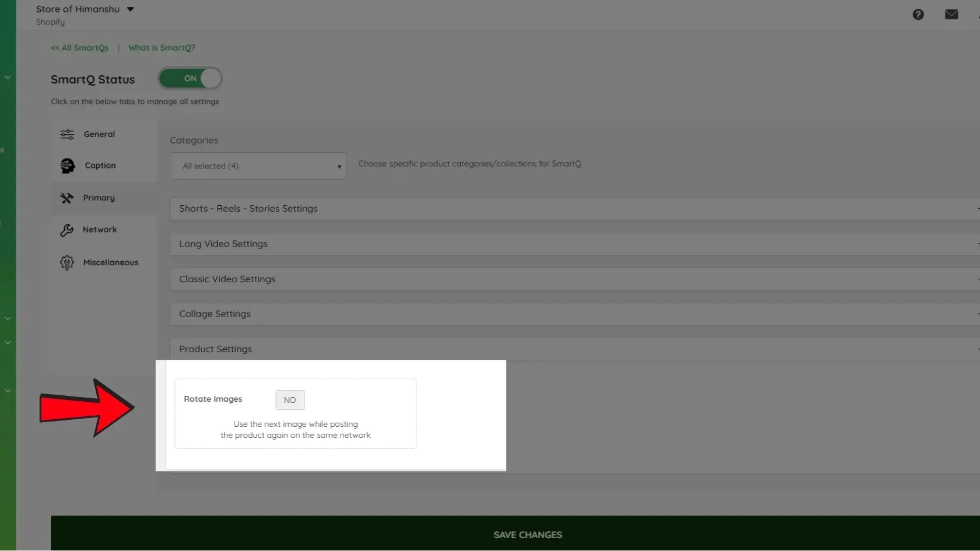Click 'Use the next image while posting' text
Viewport: 980px width, 551px height.
(x=296, y=424)
